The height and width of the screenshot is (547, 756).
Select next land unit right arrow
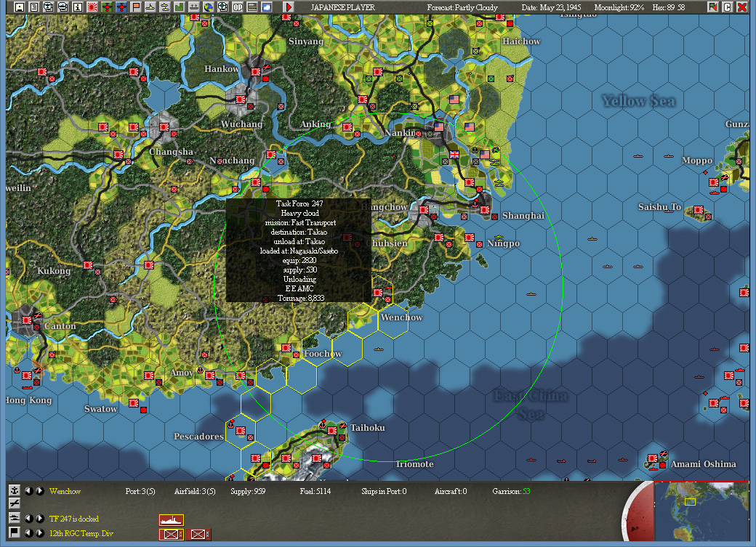[40, 533]
